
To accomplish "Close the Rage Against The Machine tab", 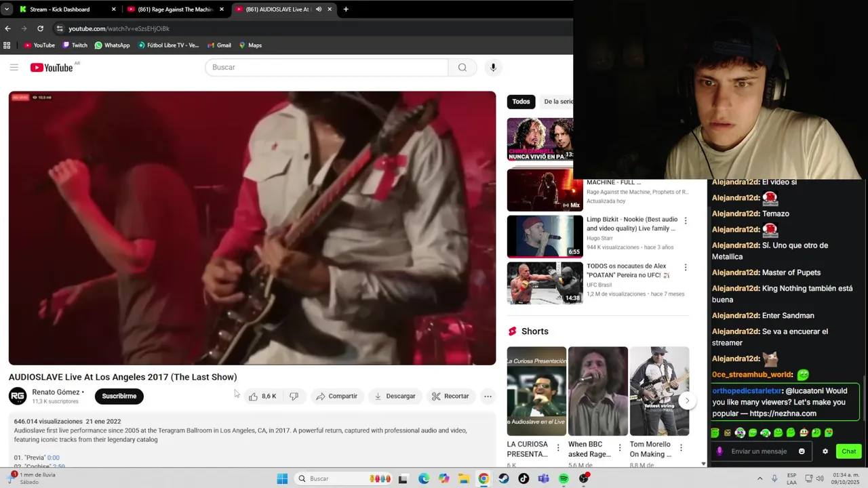I will pos(221,9).
